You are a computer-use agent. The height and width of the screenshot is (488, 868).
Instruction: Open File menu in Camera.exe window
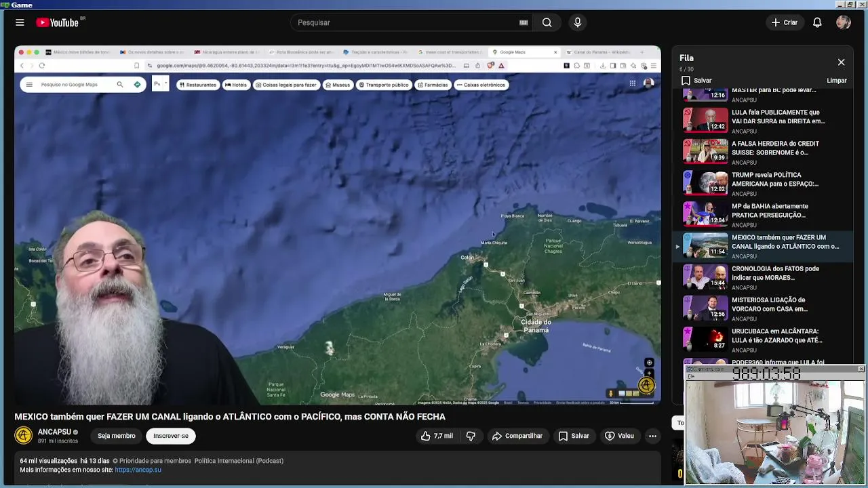tap(691, 376)
